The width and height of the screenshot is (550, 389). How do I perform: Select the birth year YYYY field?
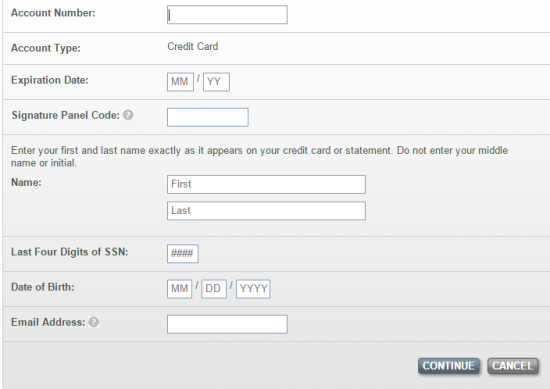(x=253, y=289)
